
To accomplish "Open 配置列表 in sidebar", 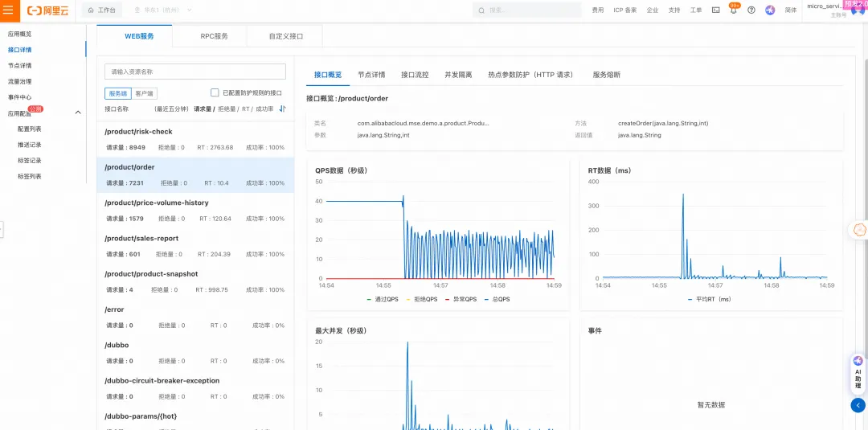I will pos(30,129).
